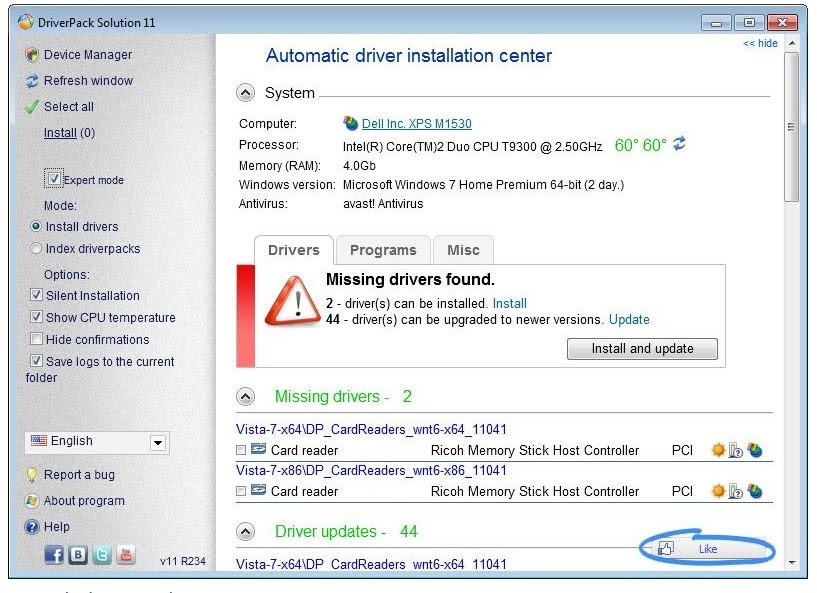Viewport: 817px width, 593px height.
Task: Open the Twitter social icon
Action: [102, 555]
